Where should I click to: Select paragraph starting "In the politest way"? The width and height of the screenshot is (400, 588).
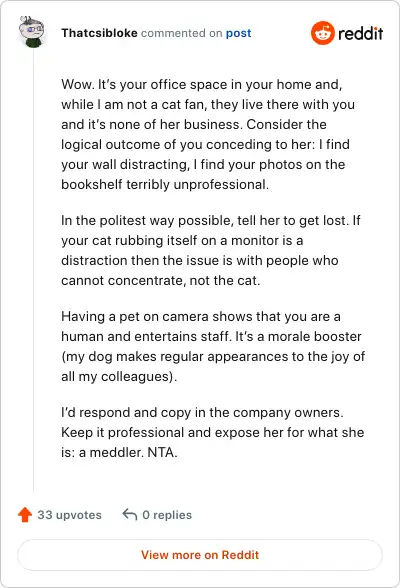click(x=210, y=250)
